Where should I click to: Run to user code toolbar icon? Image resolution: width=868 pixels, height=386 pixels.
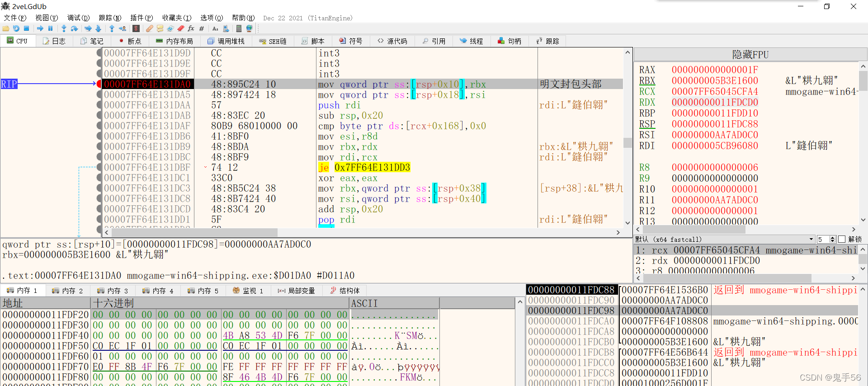point(123,28)
